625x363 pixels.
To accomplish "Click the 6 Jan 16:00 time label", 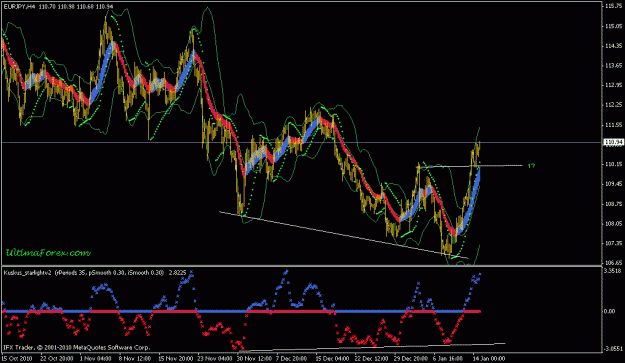I will (x=449, y=358).
